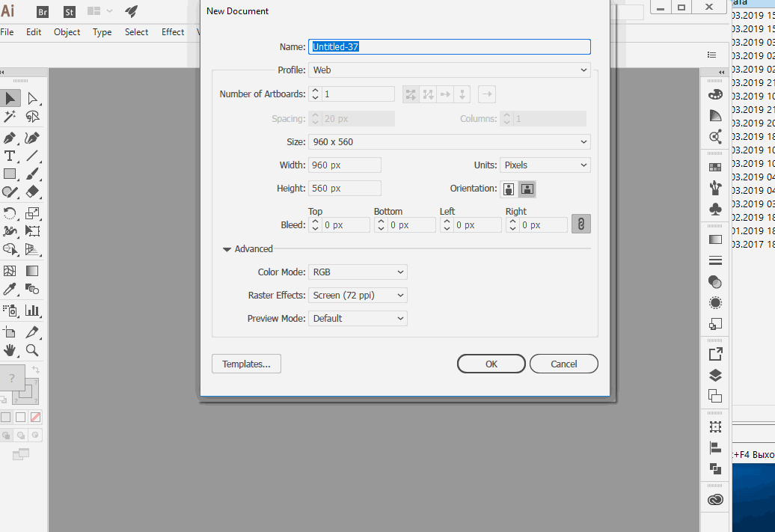Screen dimensions: 775x532
Task: Choose landscape orientation
Action: coord(527,189)
